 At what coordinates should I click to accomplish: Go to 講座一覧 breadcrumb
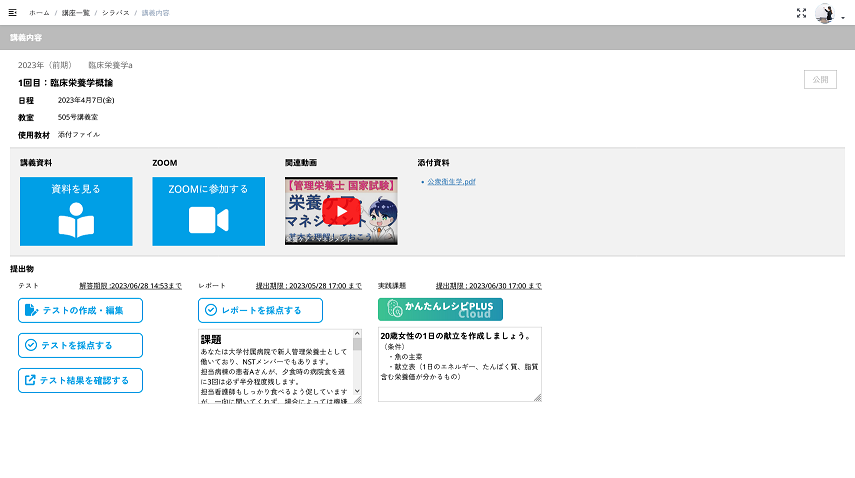[75, 13]
